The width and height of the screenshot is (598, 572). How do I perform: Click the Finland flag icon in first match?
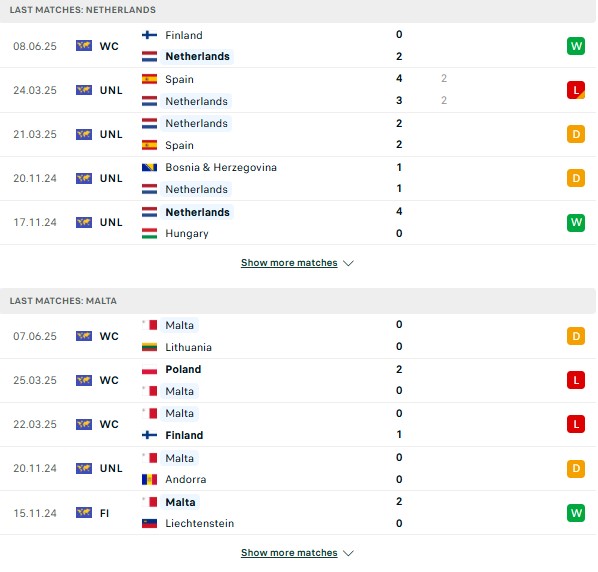click(149, 35)
